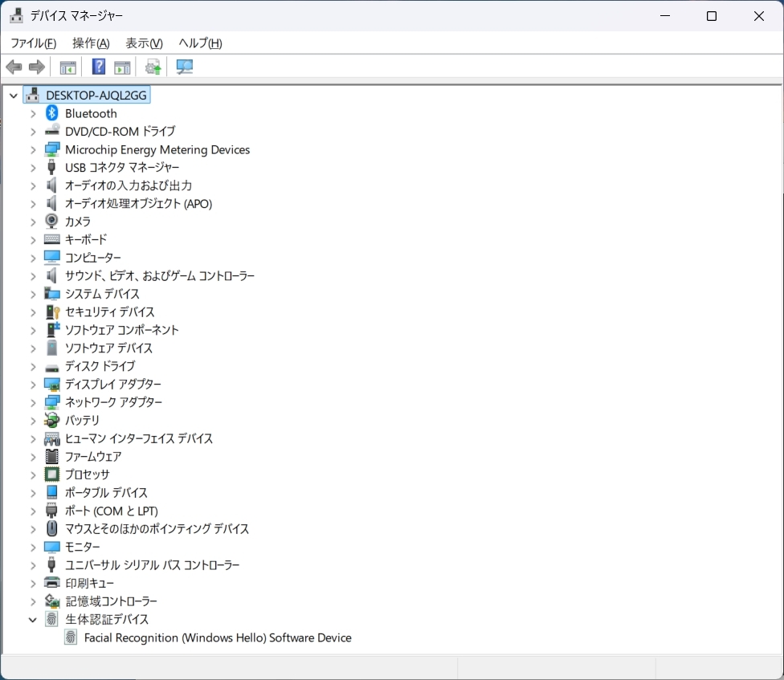The width and height of the screenshot is (784, 680).
Task: Scan for hardware changes icon
Action: [185, 67]
